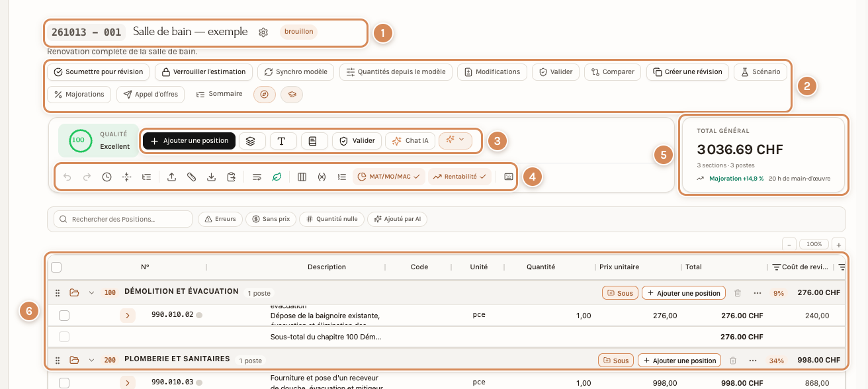This screenshot has height=389, width=868.
Task: Open the Majorations menu
Action: [79, 95]
